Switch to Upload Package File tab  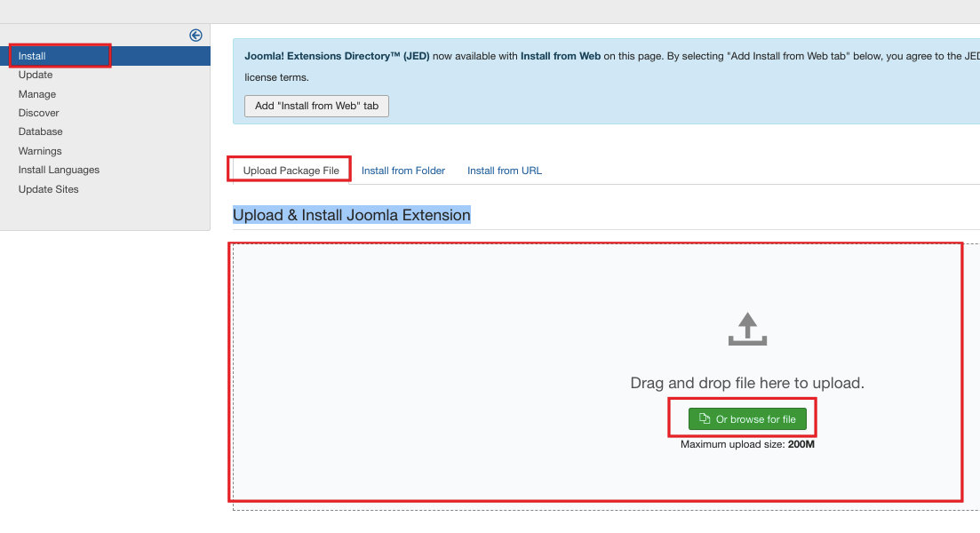pyautogui.click(x=291, y=171)
